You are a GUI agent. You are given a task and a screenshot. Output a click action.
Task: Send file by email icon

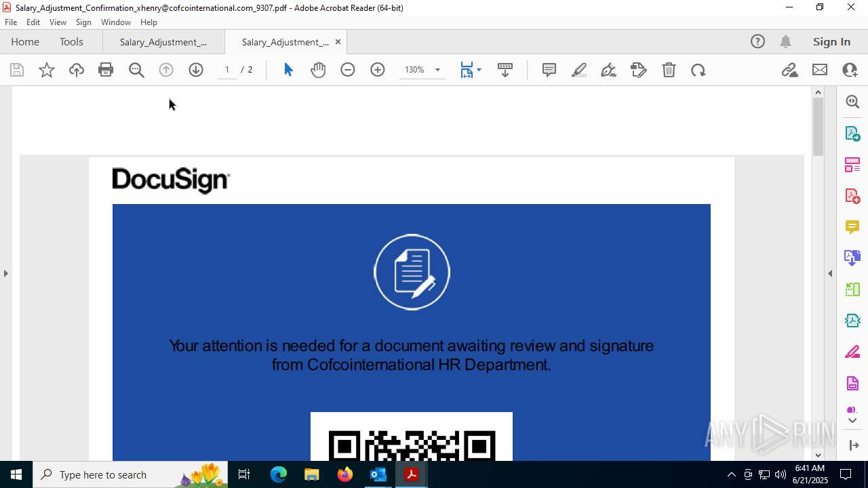click(820, 70)
